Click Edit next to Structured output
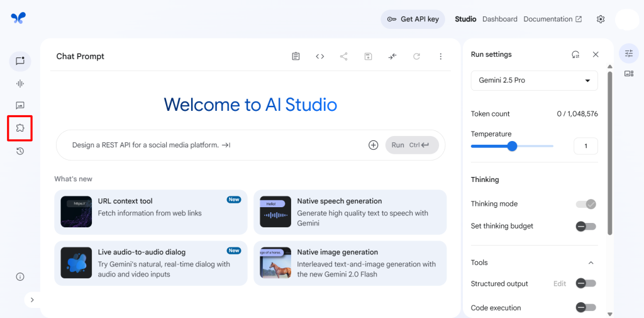This screenshot has height=318, width=644. tap(559, 283)
